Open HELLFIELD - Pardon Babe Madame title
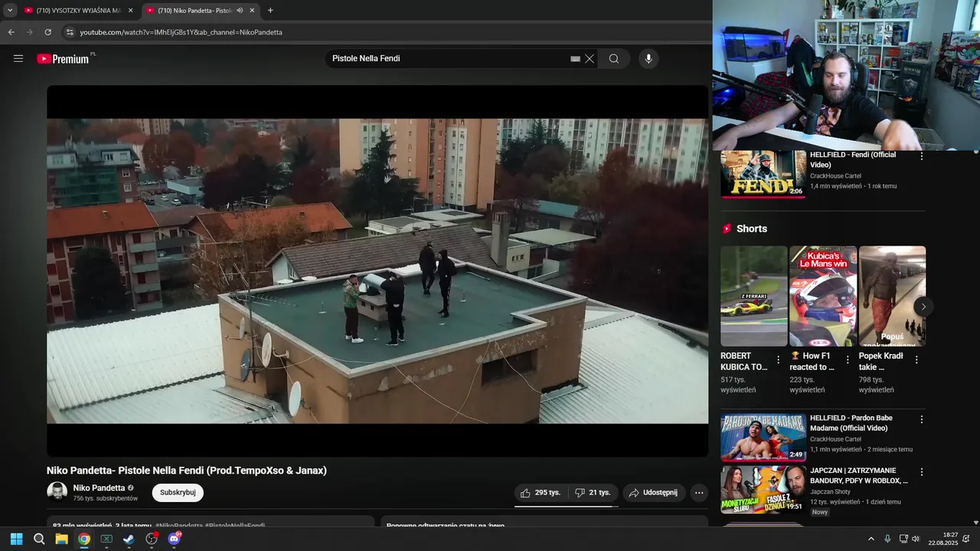980x551 pixels. pyautogui.click(x=851, y=423)
